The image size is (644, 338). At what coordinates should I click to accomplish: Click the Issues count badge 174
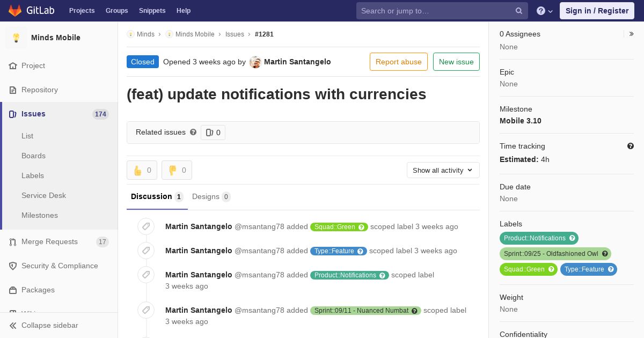point(100,114)
